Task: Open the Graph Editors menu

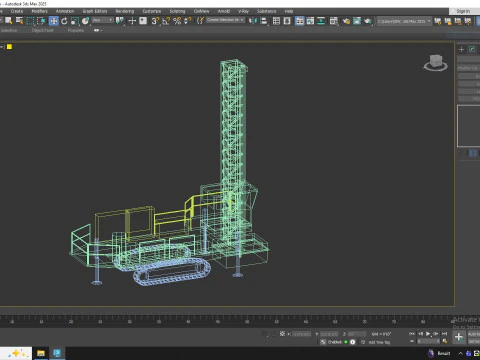Action: coord(95,11)
